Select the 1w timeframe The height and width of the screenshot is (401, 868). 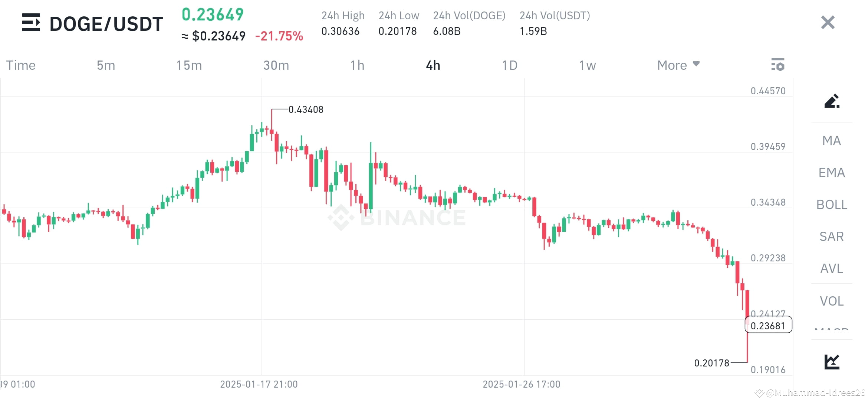[587, 65]
